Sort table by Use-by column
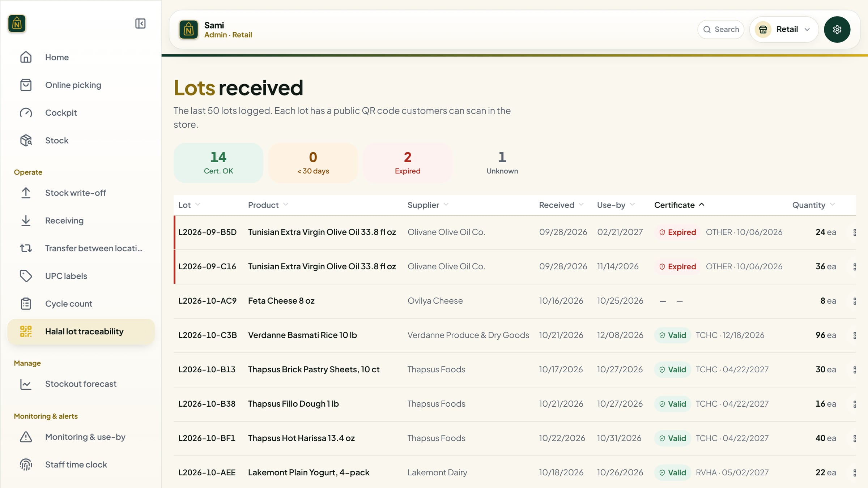The image size is (868, 488). click(616, 205)
